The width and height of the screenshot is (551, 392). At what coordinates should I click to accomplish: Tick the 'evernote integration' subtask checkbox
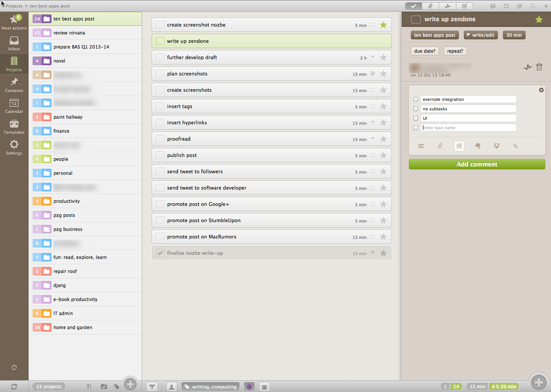click(x=416, y=99)
